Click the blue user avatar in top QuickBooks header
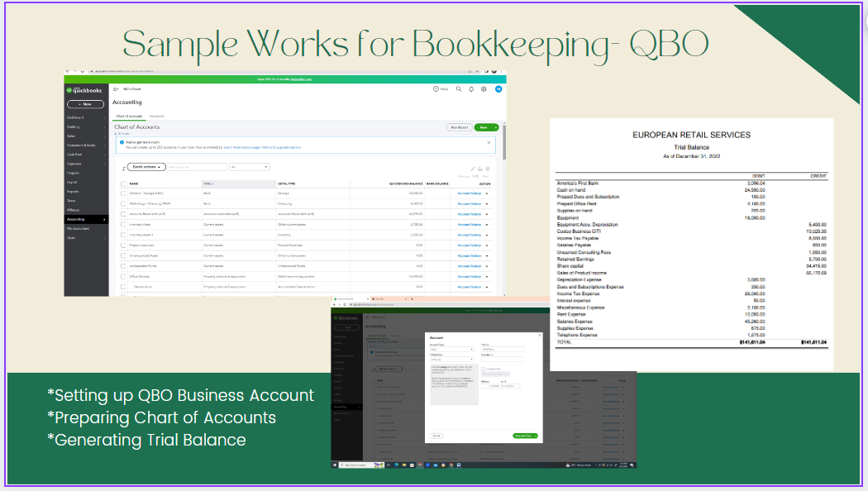The height and width of the screenshot is (491, 868). pyautogui.click(x=498, y=88)
